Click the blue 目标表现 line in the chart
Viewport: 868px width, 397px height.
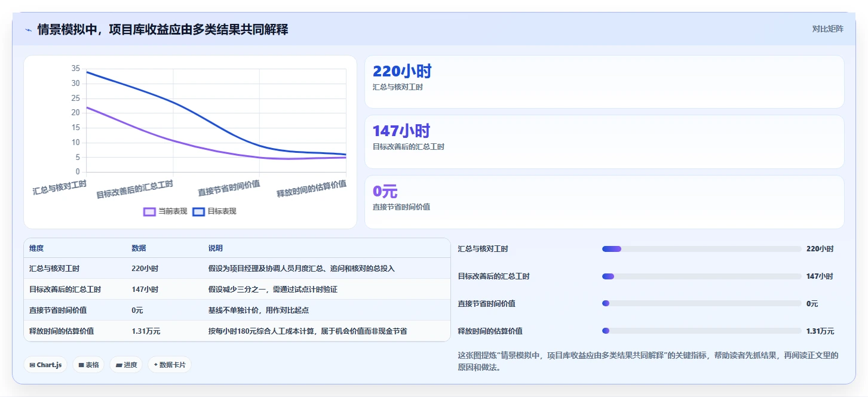[x=173, y=102]
